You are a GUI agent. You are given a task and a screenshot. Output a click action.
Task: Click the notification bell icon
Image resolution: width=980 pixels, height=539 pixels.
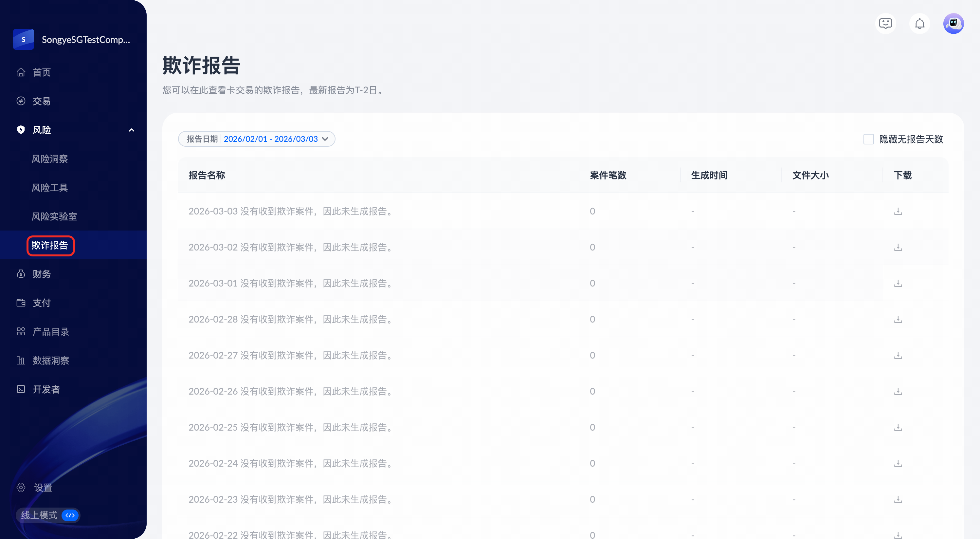click(919, 24)
